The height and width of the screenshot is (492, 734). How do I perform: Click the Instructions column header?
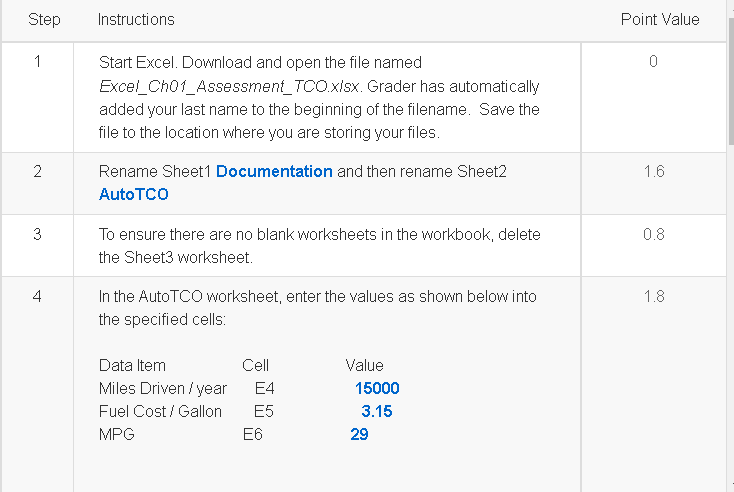(136, 20)
